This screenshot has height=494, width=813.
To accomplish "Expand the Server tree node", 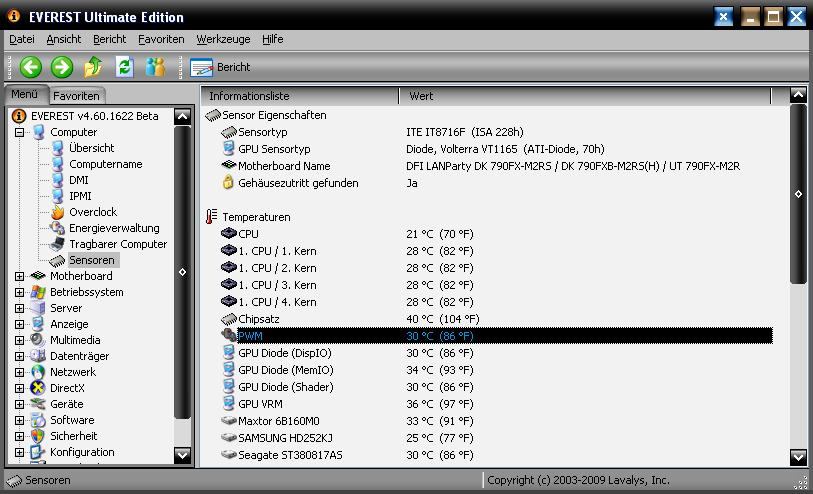I will (x=19, y=308).
